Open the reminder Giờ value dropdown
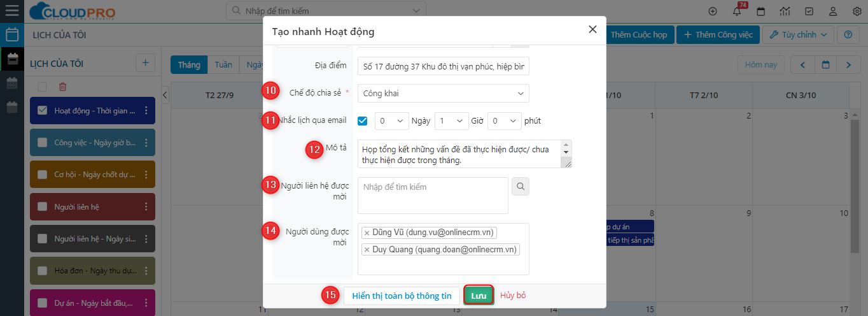 coord(450,120)
